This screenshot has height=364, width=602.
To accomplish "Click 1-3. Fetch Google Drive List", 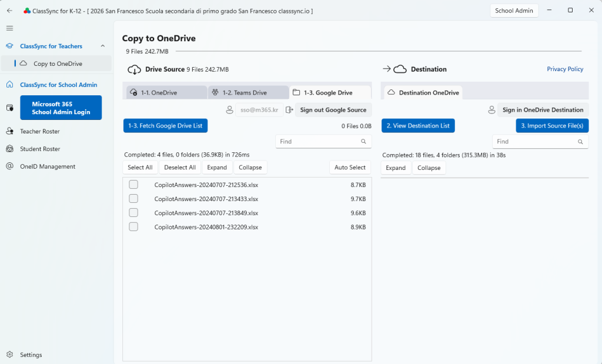I will click(165, 126).
